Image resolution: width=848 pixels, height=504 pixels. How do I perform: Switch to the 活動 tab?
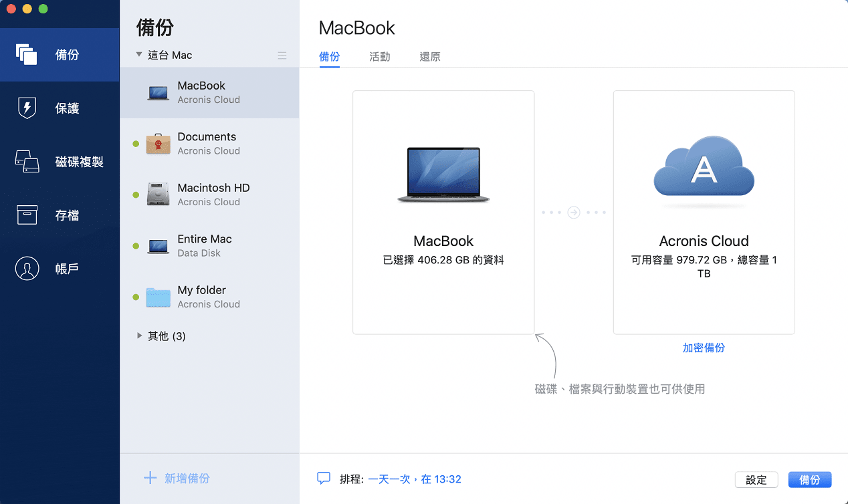[x=380, y=57]
